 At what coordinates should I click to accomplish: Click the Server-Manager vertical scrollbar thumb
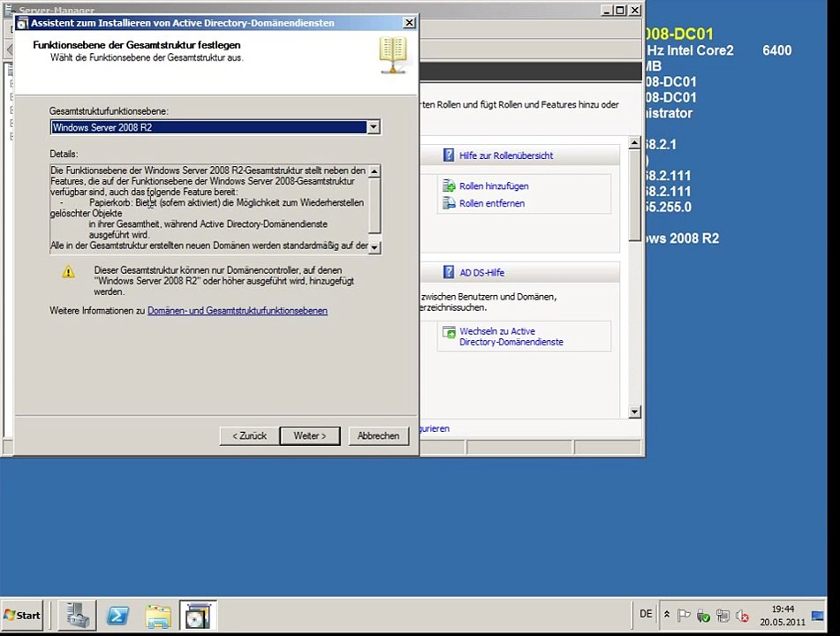pos(634,195)
